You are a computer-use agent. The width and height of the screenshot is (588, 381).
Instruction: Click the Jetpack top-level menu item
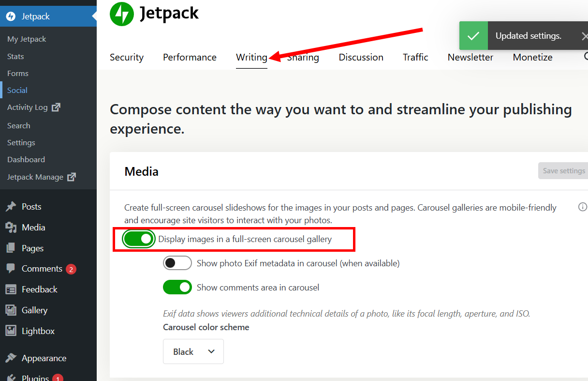[48, 16]
